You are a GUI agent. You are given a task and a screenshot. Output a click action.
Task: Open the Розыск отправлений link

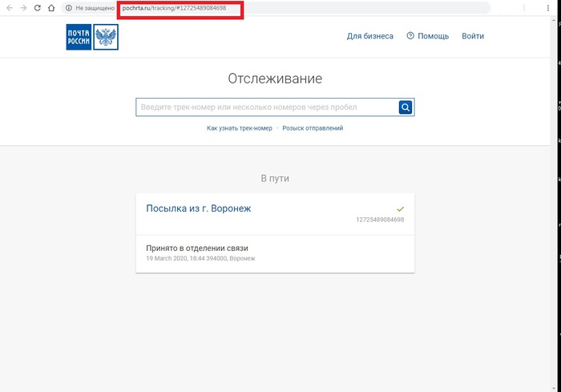pyautogui.click(x=313, y=128)
